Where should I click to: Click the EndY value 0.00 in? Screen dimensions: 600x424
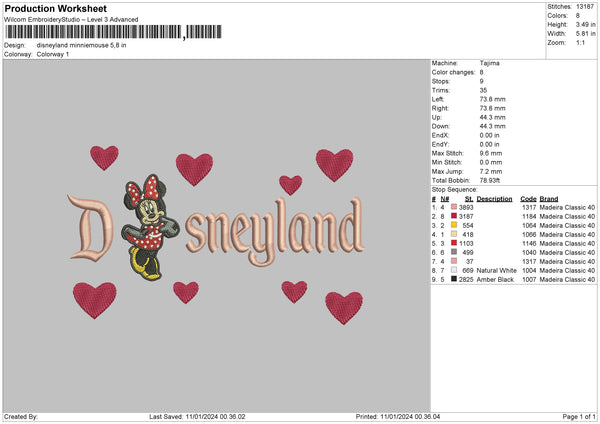tap(489, 145)
